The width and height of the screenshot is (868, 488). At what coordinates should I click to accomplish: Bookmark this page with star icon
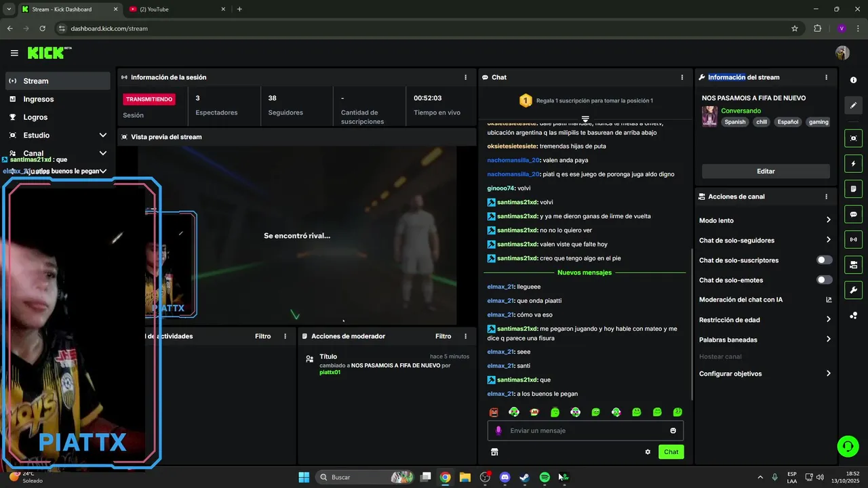tap(795, 28)
